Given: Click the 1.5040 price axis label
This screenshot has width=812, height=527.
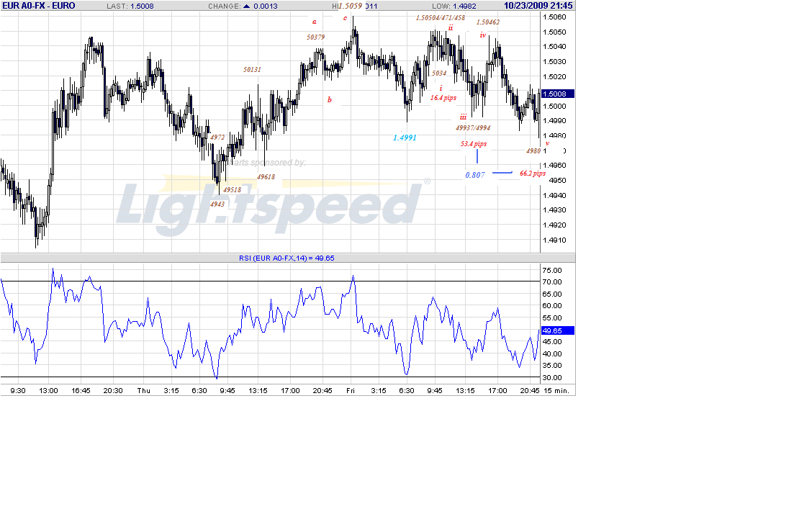Looking at the screenshot, I should (554, 47).
